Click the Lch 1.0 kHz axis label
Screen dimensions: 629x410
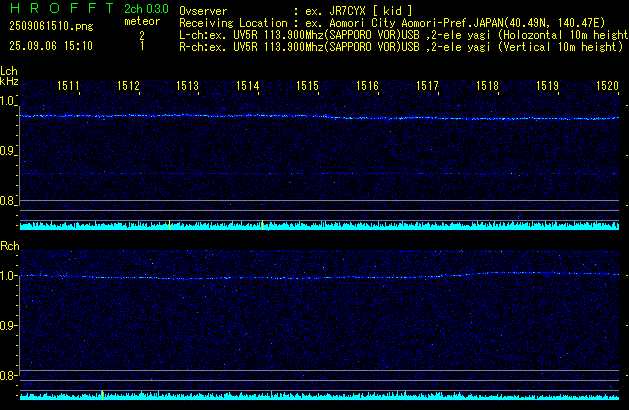tap(7, 101)
